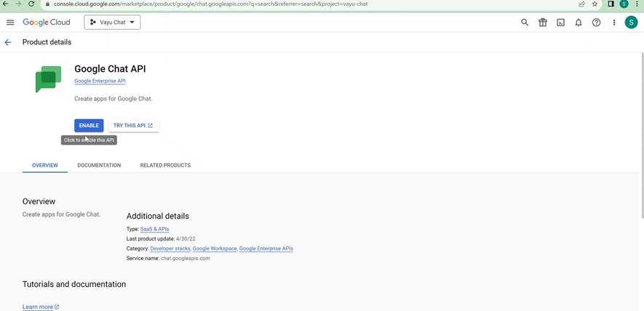Bookmark this page with the star icon
The width and height of the screenshot is (644, 311).
click(x=595, y=4)
